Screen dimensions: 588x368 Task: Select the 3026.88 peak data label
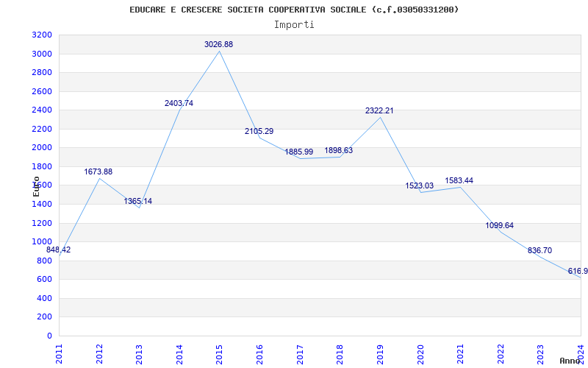coord(218,44)
